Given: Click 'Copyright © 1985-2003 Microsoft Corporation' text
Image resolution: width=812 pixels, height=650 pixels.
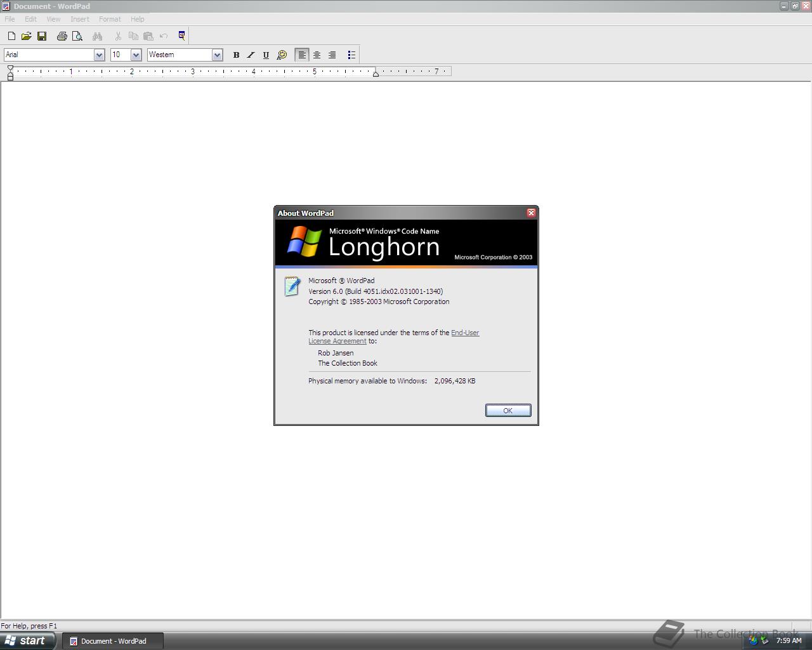Looking at the screenshot, I should [379, 302].
